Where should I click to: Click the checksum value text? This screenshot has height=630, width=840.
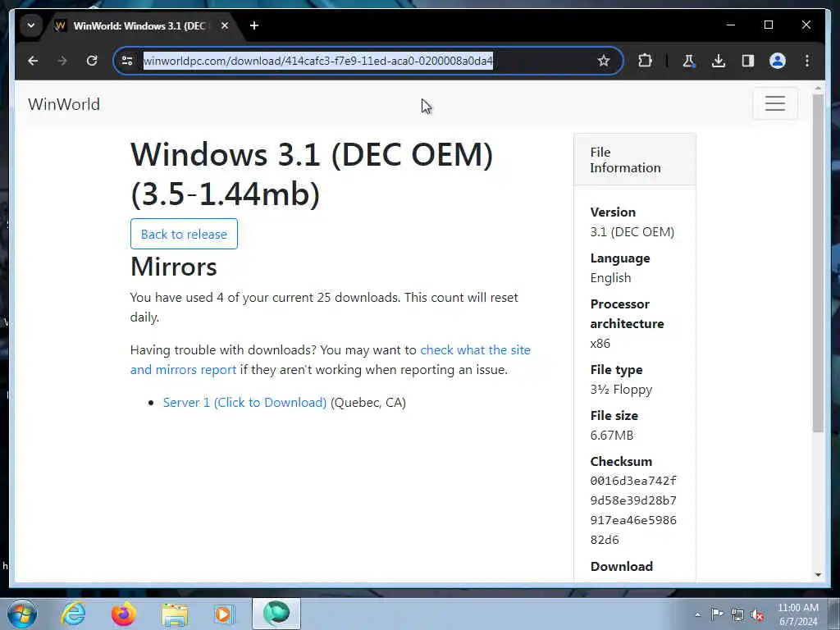pos(633,510)
